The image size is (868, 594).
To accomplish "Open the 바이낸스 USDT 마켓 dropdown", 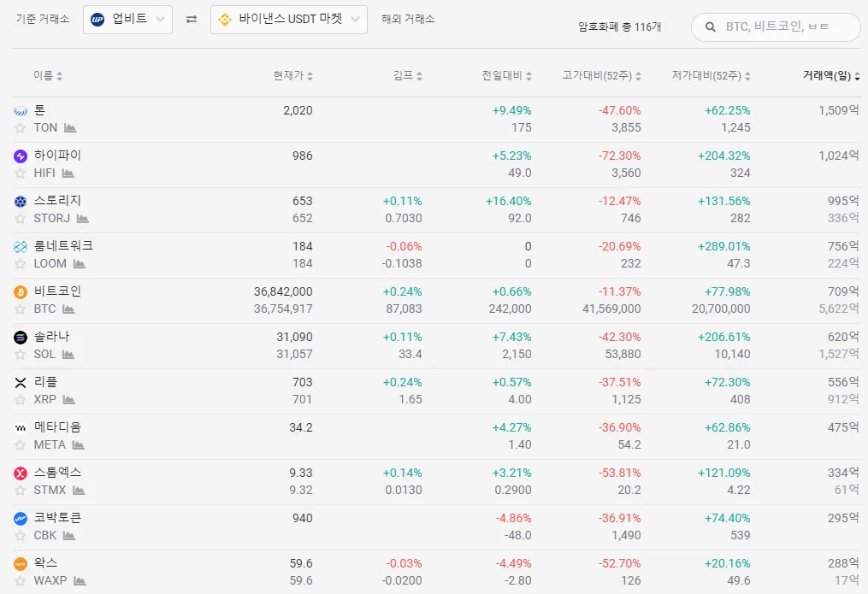I will (288, 19).
